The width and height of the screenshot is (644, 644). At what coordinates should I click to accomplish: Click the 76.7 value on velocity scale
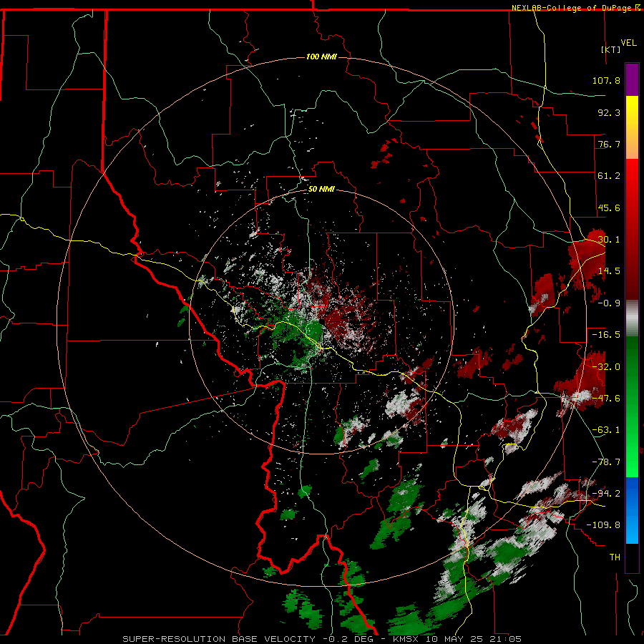[x=609, y=144]
